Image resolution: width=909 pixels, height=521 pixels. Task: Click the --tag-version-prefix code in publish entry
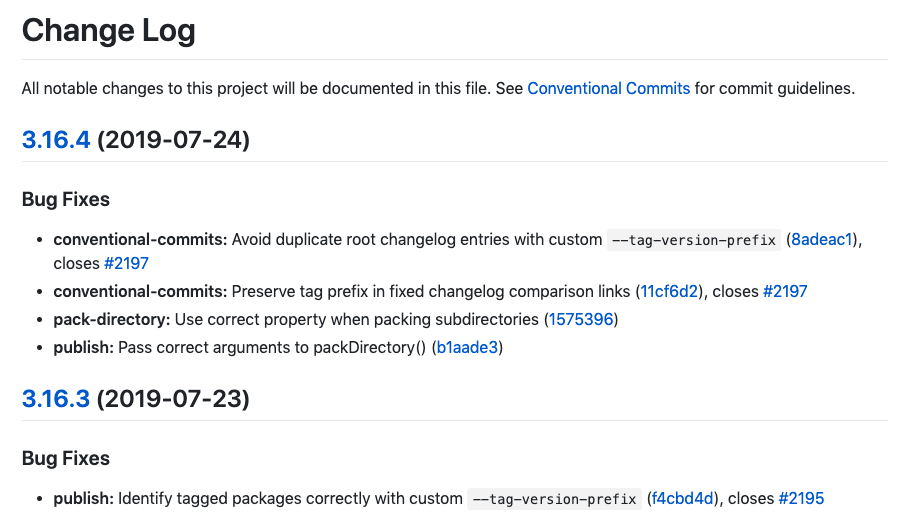(554, 499)
